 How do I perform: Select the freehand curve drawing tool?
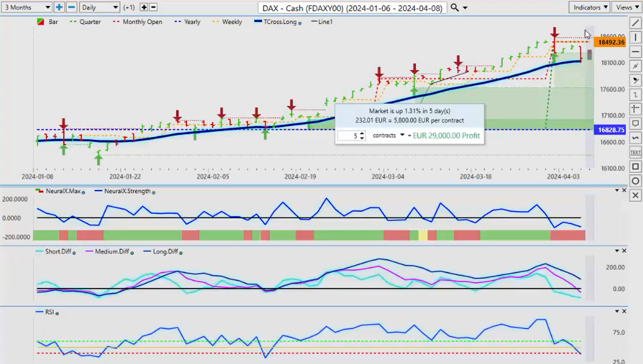(x=635, y=138)
